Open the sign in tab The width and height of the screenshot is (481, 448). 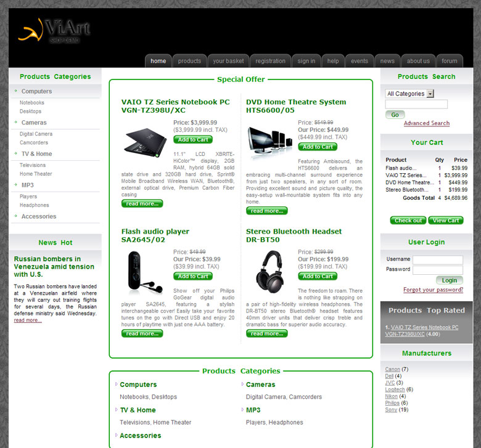pos(306,61)
